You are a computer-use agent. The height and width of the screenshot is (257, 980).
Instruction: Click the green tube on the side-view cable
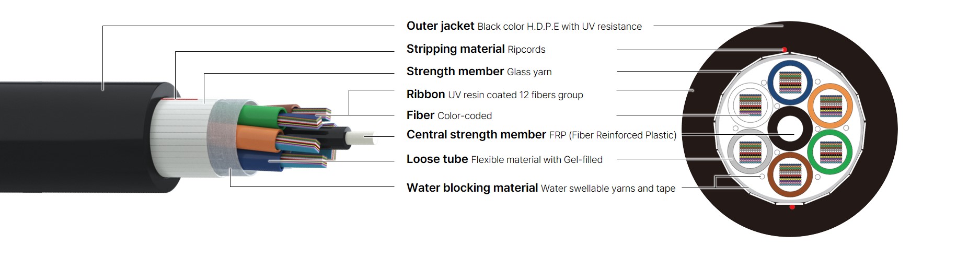257,114
